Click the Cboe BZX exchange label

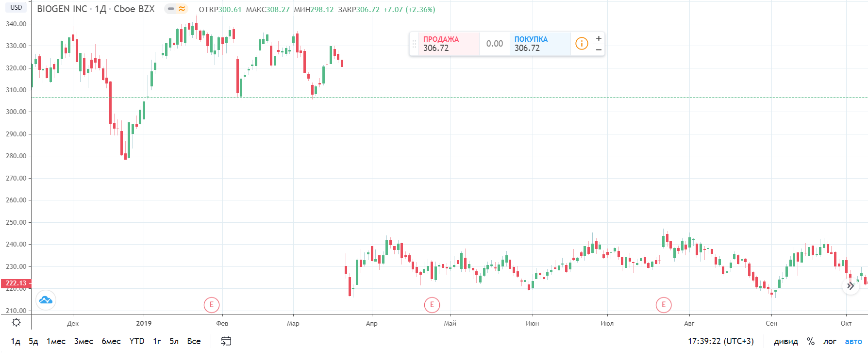[134, 9]
